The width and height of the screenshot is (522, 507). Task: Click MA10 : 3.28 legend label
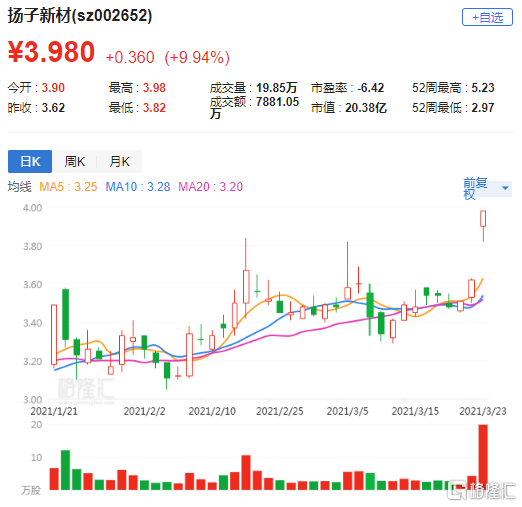138,187
